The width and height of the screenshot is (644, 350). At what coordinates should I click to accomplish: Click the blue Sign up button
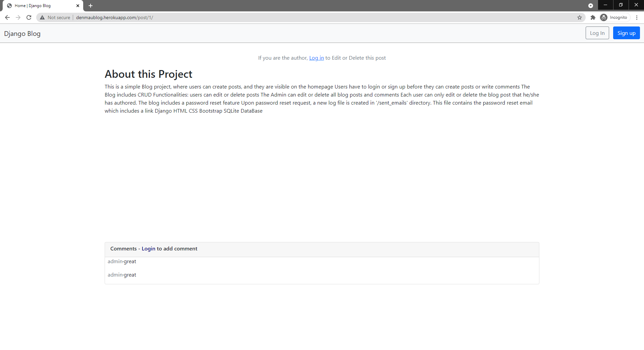click(x=626, y=33)
